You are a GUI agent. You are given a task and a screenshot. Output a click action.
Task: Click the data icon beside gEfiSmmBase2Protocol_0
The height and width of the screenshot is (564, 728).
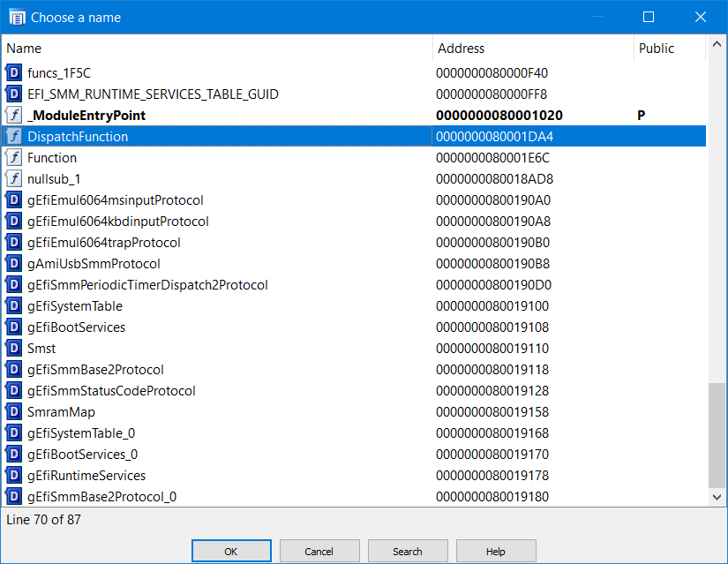click(x=14, y=497)
